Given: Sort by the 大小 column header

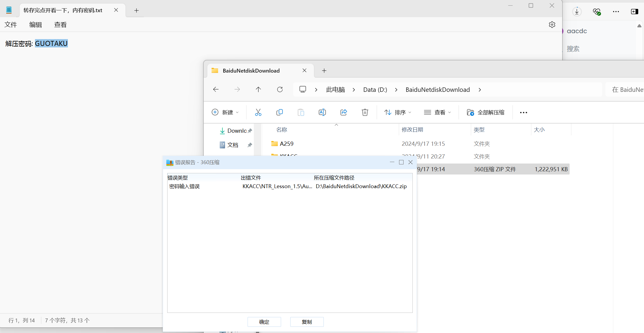Looking at the screenshot, I should click(x=539, y=129).
